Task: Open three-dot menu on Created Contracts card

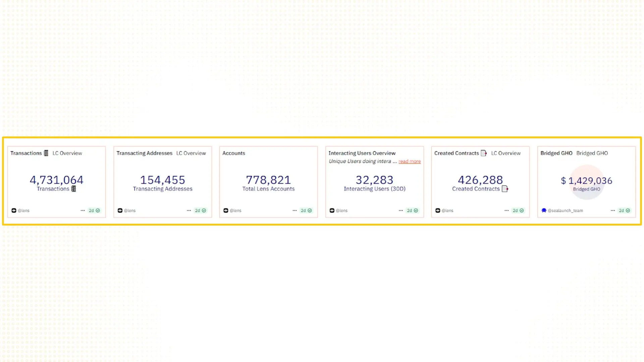Action: coord(506,210)
